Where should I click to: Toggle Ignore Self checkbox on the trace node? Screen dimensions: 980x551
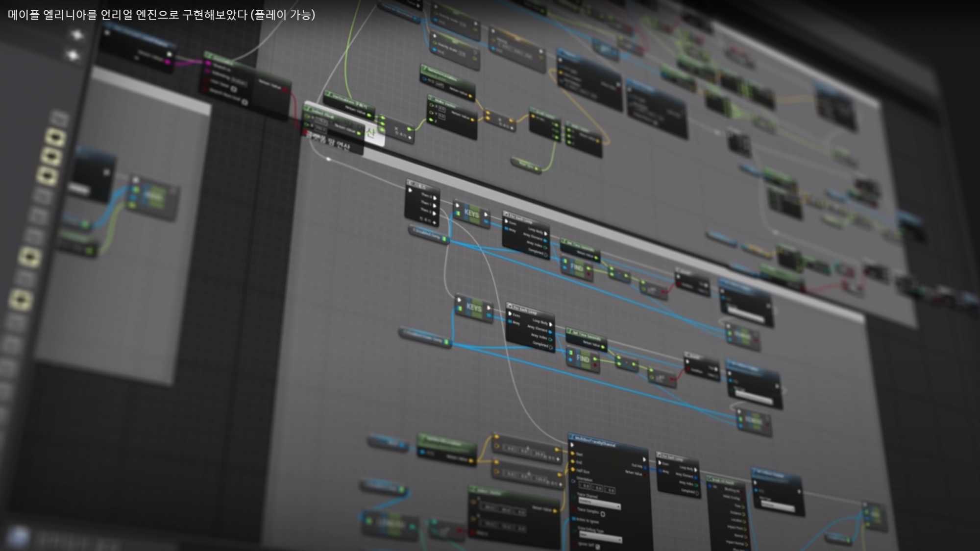click(x=598, y=547)
